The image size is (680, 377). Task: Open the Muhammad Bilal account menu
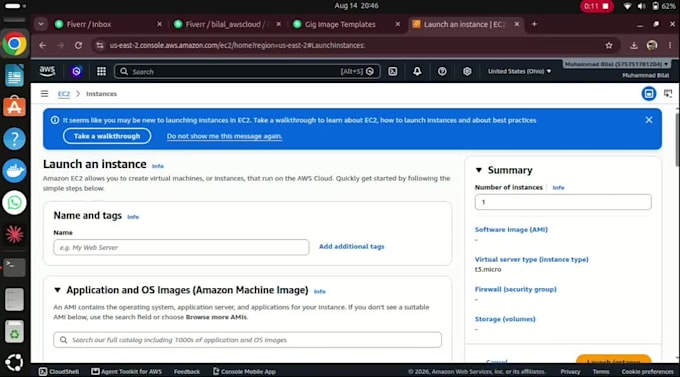tap(617, 64)
